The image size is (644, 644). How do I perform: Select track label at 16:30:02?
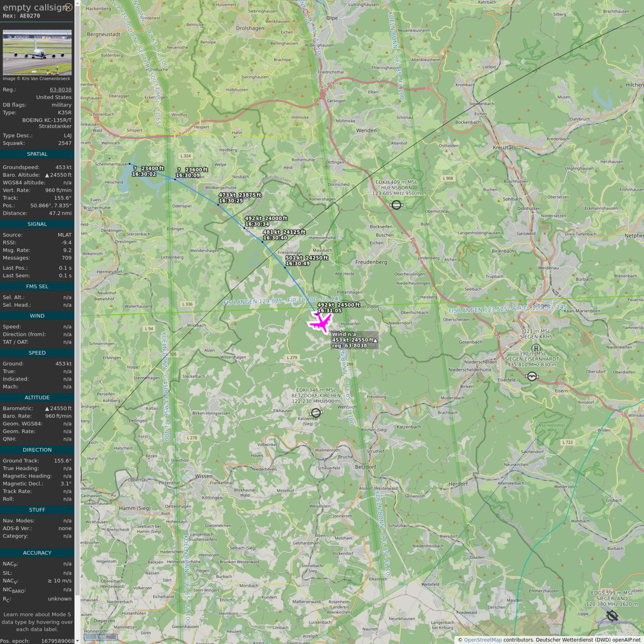(x=144, y=174)
